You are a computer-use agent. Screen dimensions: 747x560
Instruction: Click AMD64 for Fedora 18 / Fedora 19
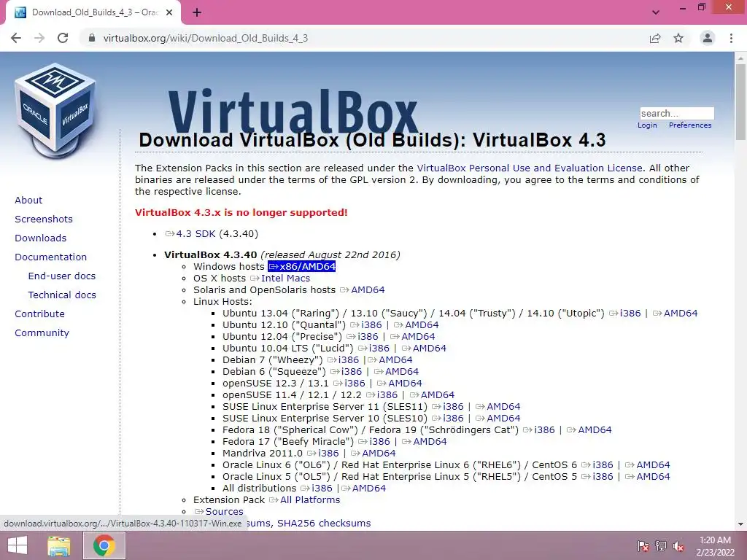(595, 430)
